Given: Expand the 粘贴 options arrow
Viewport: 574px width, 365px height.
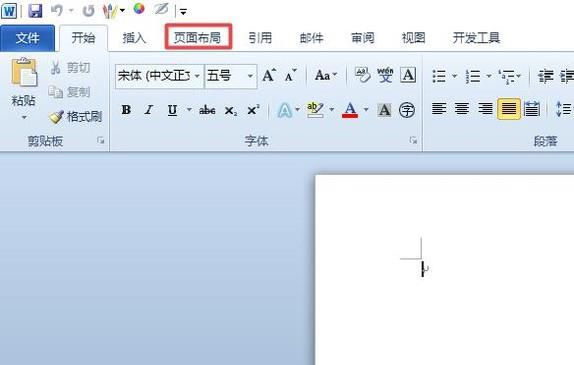Looking at the screenshot, I should point(24,118).
